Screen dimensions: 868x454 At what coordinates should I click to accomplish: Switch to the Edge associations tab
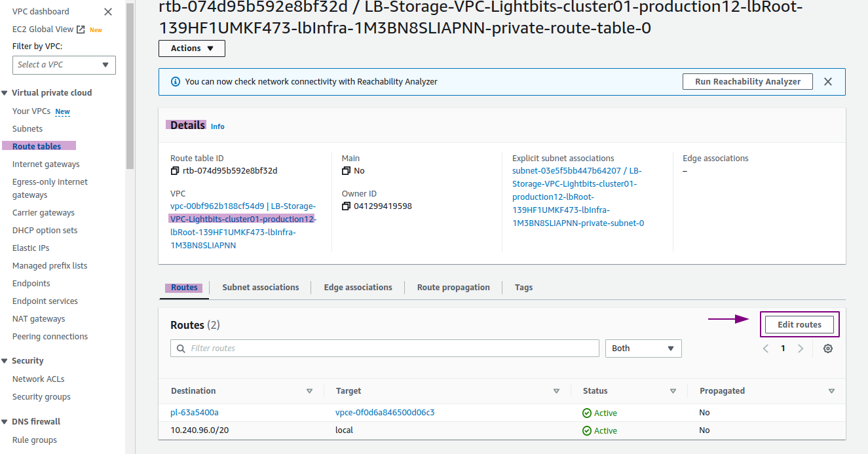[x=358, y=288]
